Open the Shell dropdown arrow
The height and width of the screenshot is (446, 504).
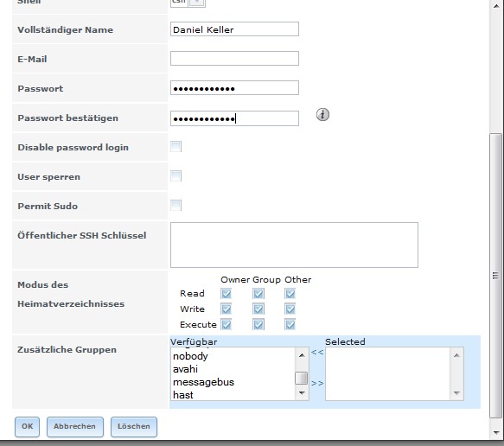[197, 3]
